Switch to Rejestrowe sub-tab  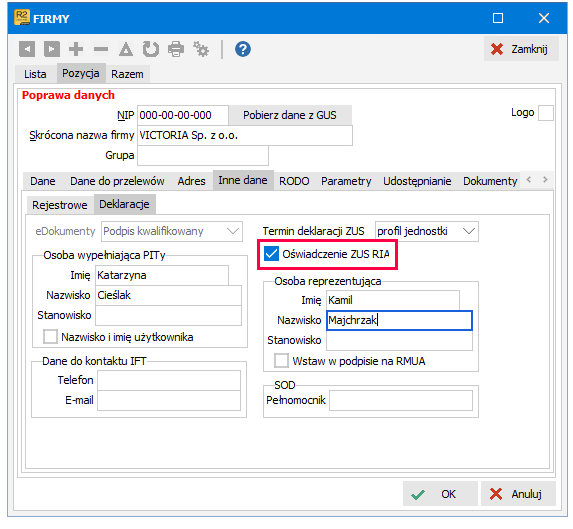tap(60, 205)
